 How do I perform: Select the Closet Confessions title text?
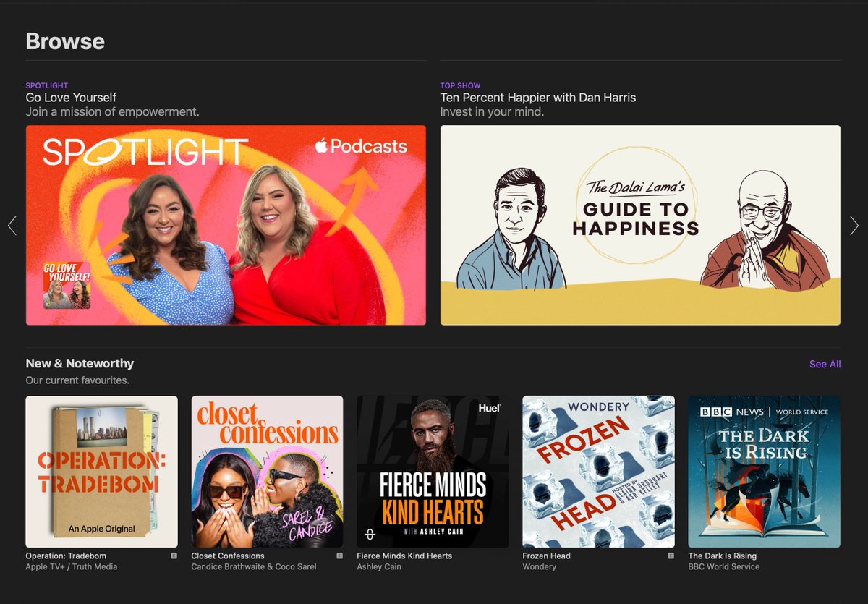click(x=228, y=556)
